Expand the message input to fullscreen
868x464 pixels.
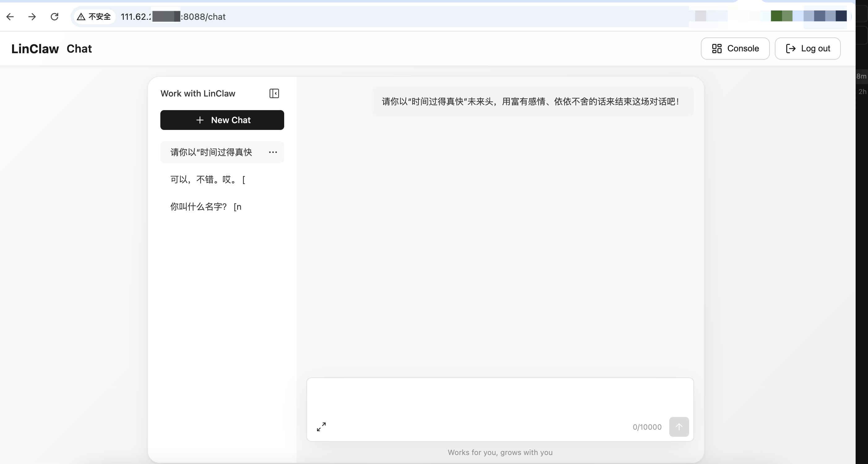point(321,426)
